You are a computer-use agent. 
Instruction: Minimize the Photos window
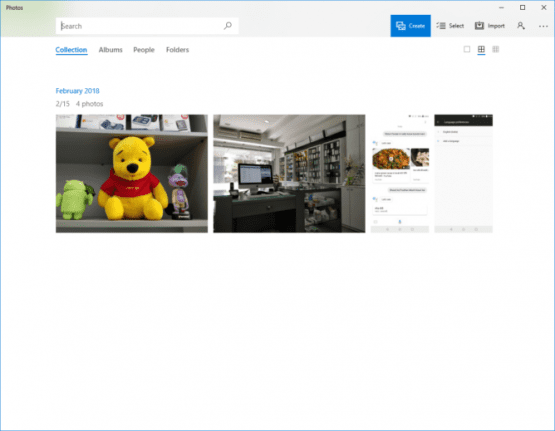pyautogui.click(x=501, y=7)
